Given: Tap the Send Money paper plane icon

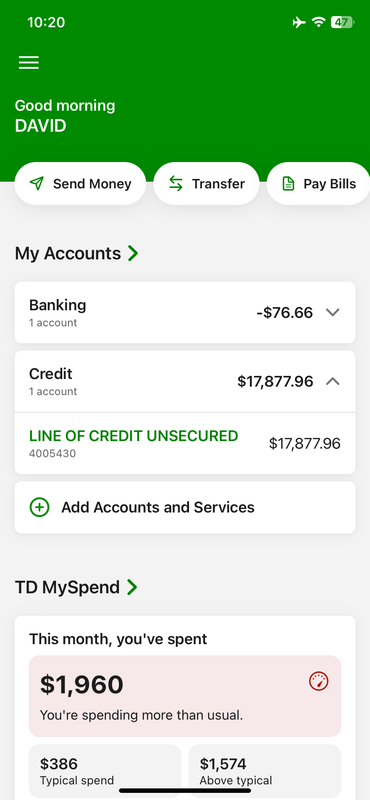Looking at the screenshot, I should point(37,184).
